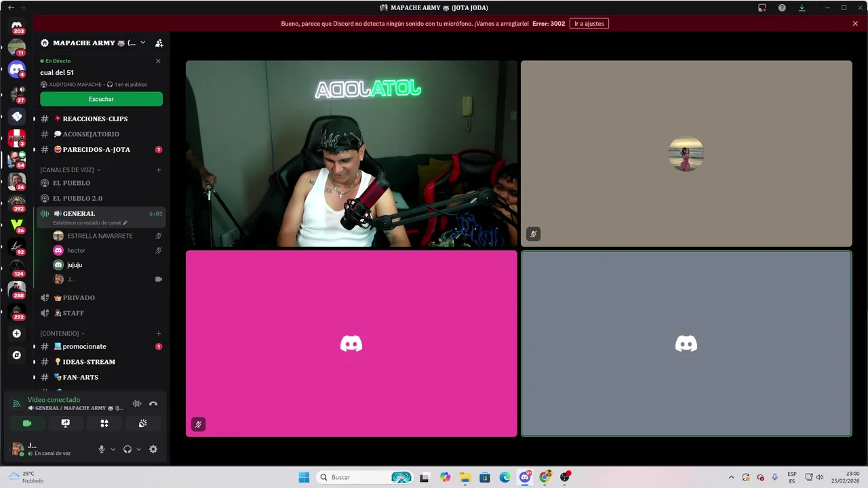
Task: Dismiss the microphone error banner
Action: pos(855,24)
